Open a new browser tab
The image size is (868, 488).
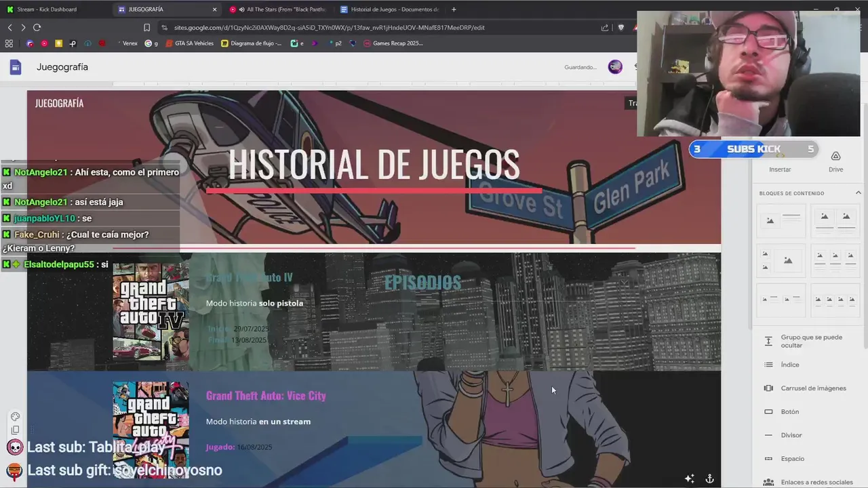point(454,9)
